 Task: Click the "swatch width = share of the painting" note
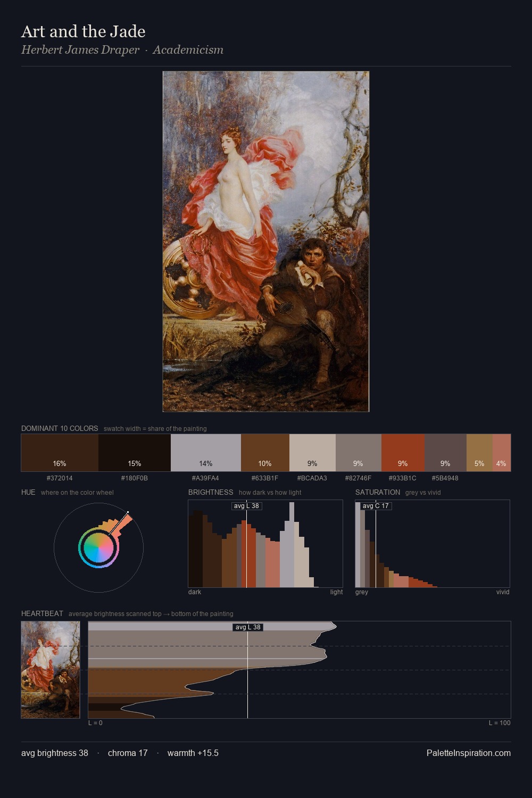click(155, 429)
